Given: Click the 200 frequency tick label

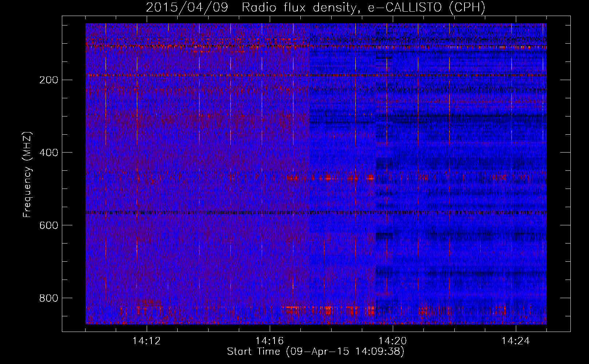Looking at the screenshot, I should click(48, 80).
